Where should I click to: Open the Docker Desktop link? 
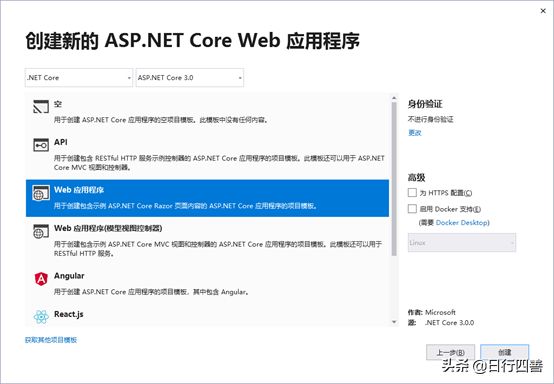(462, 223)
